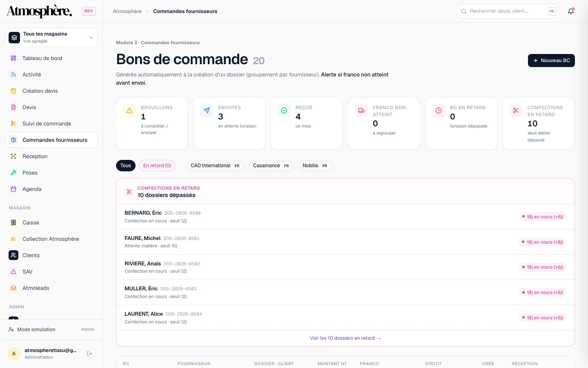Open the notifications bell
Viewport: 588px width, 368px height.
571,11
